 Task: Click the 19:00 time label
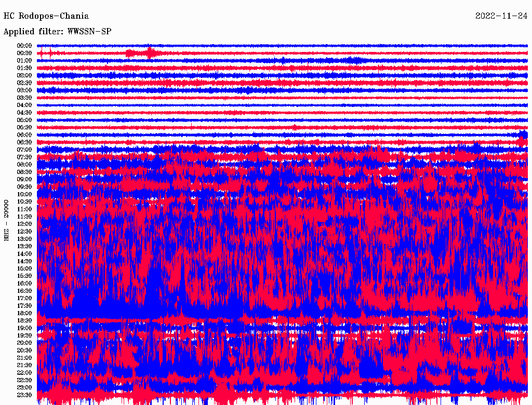tap(24, 328)
